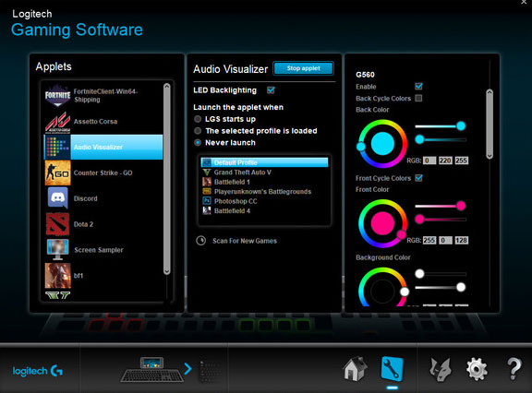Select the Photoshop CC profile entry
This screenshot has height=393, width=532.
point(265,201)
